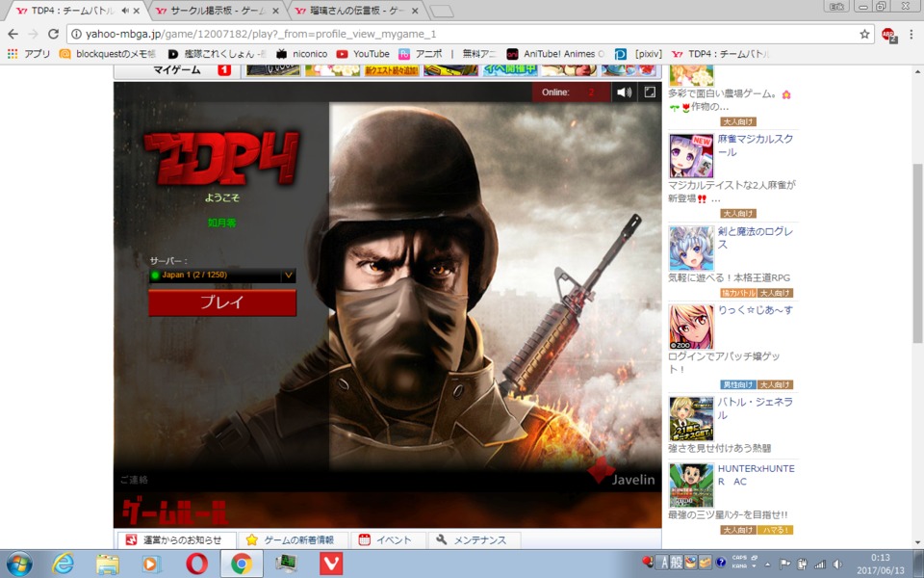
Task: Click the 協力バトル tag
Action: click(x=738, y=293)
